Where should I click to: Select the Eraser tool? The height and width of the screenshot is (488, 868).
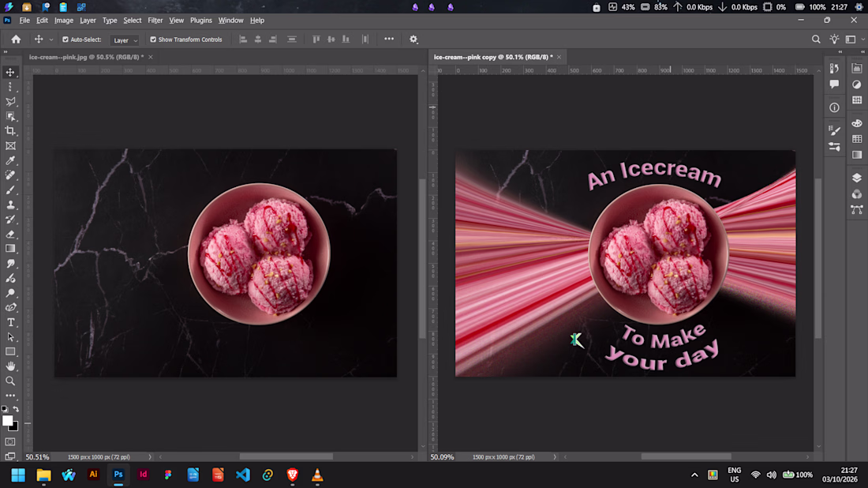[x=10, y=235]
